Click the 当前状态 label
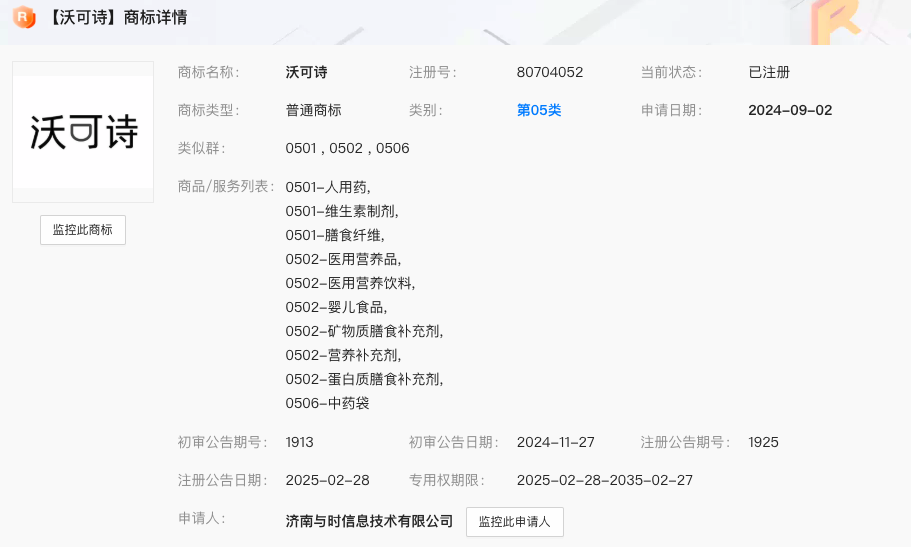This screenshot has width=911, height=547. pyautogui.click(x=671, y=72)
